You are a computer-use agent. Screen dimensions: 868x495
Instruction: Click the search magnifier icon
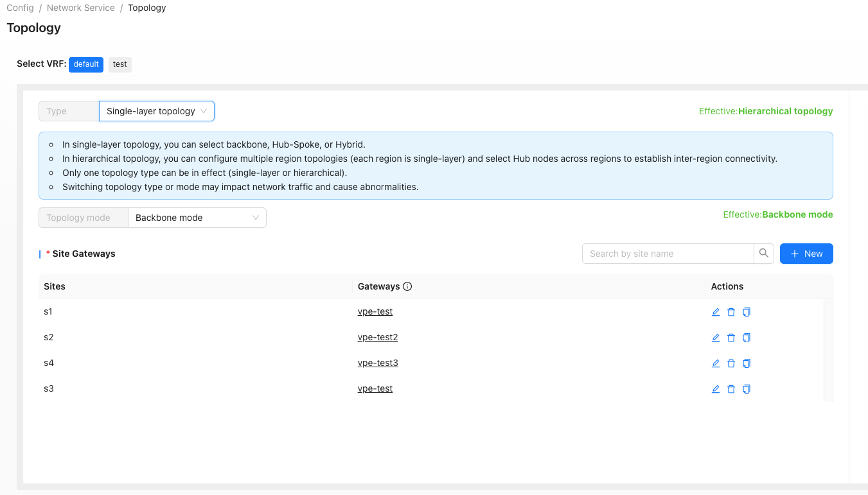[764, 254]
